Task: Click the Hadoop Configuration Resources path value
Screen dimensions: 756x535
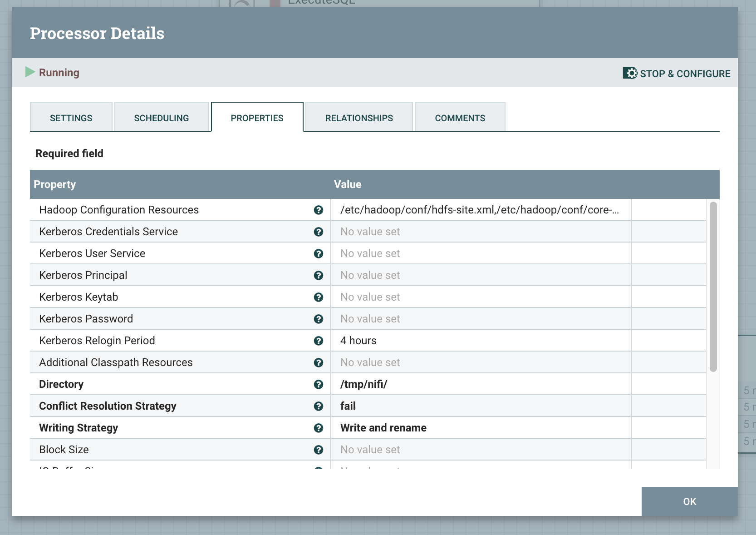Action: pyautogui.click(x=480, y=210)
